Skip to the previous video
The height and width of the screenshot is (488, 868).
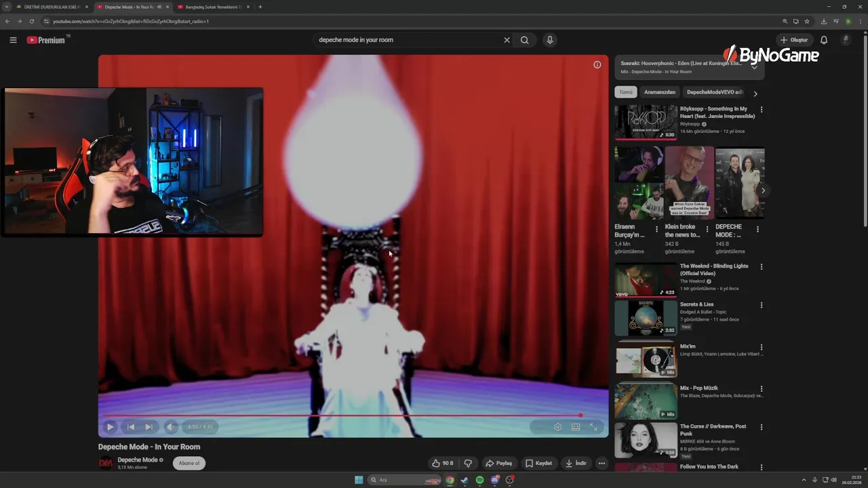click(x=131, y=427)
